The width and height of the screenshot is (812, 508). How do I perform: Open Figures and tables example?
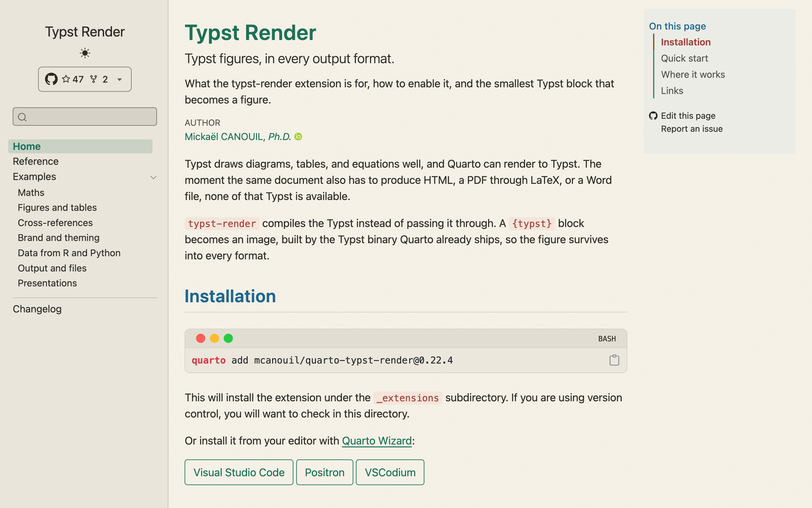57,208
